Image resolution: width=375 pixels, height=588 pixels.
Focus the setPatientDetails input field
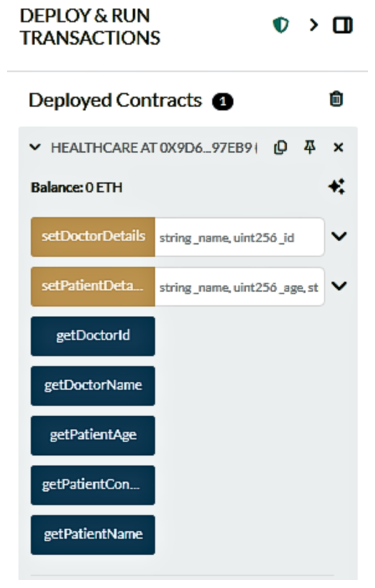[x=240, y=287]
